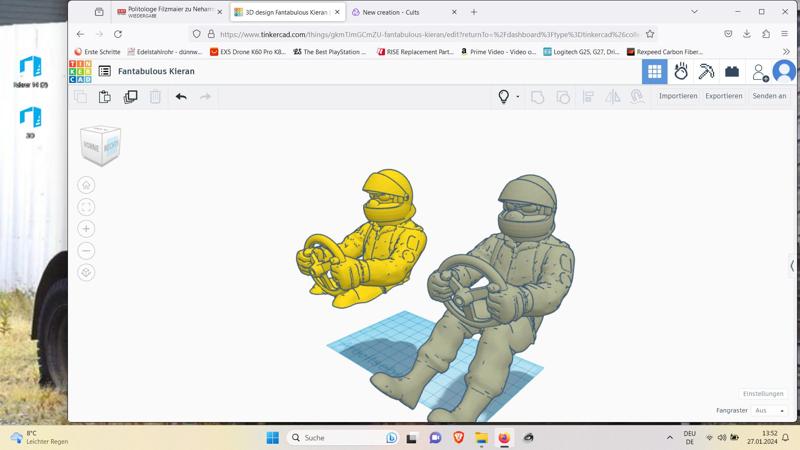This screenshot has width=800, height=450.
Task: Click the Importieren button
Action: pos(678,96)
